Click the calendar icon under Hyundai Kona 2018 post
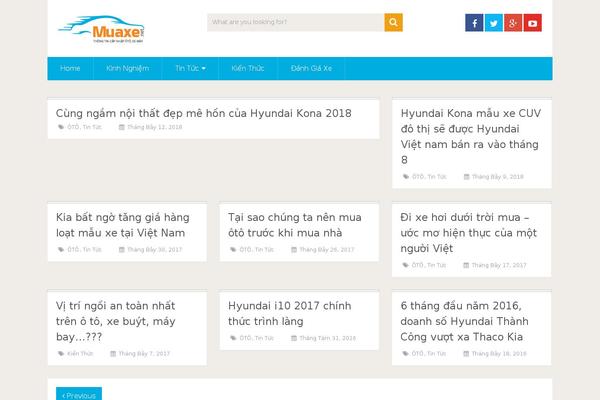The height and width of the screenshot is (400, 600). [x=122, y=127]
